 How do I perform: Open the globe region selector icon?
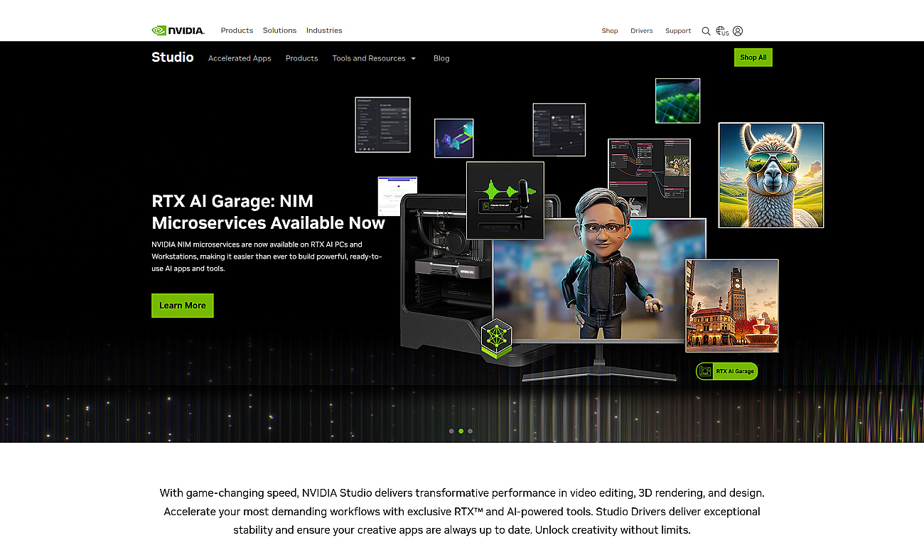[722, 31]
